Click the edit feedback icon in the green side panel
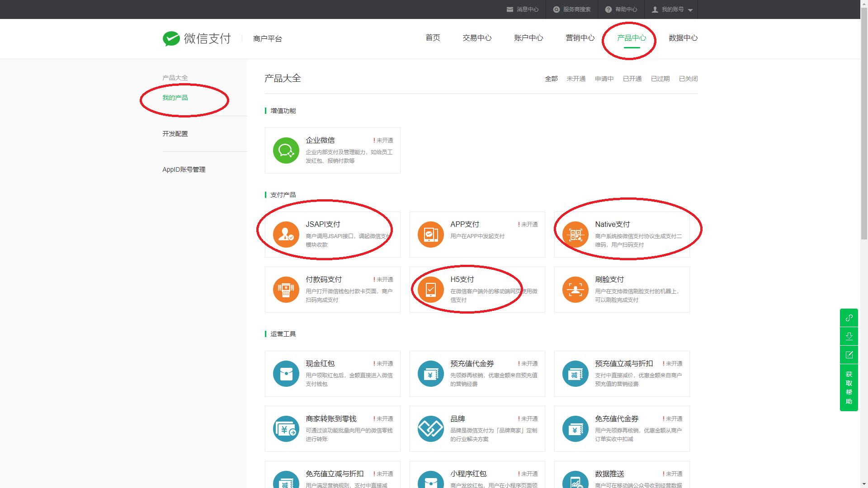This screenshot has width=868, height=488. coord(849,355)
